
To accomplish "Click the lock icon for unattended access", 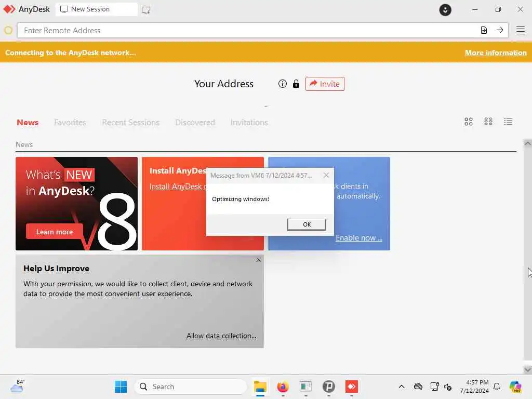I will 296,84.
